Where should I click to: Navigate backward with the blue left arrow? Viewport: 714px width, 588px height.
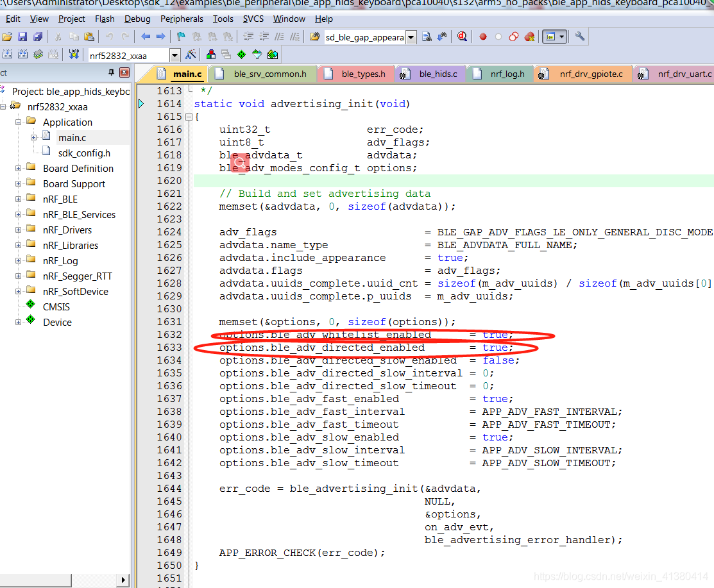pos(146,37)
